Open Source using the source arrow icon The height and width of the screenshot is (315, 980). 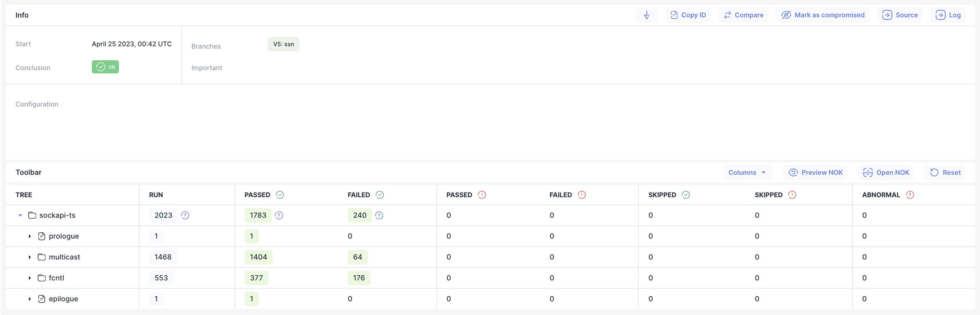coord(888,15)
